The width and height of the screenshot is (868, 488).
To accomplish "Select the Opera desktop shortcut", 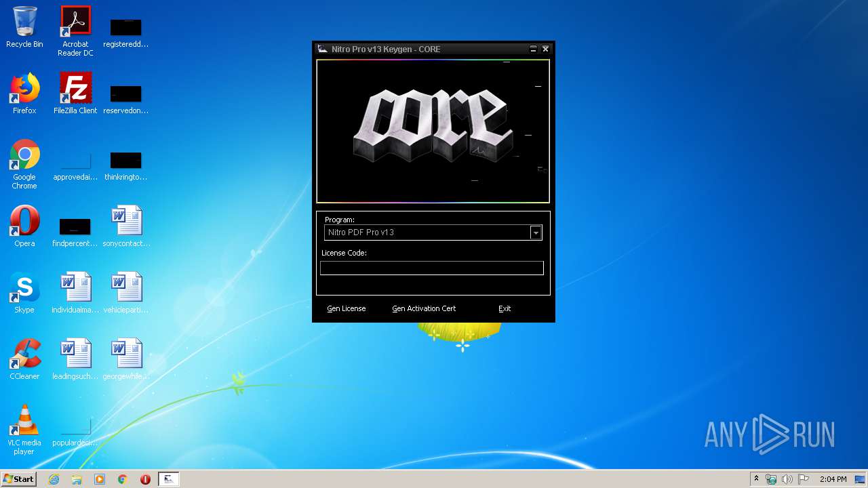I will (x=24, y=226).
